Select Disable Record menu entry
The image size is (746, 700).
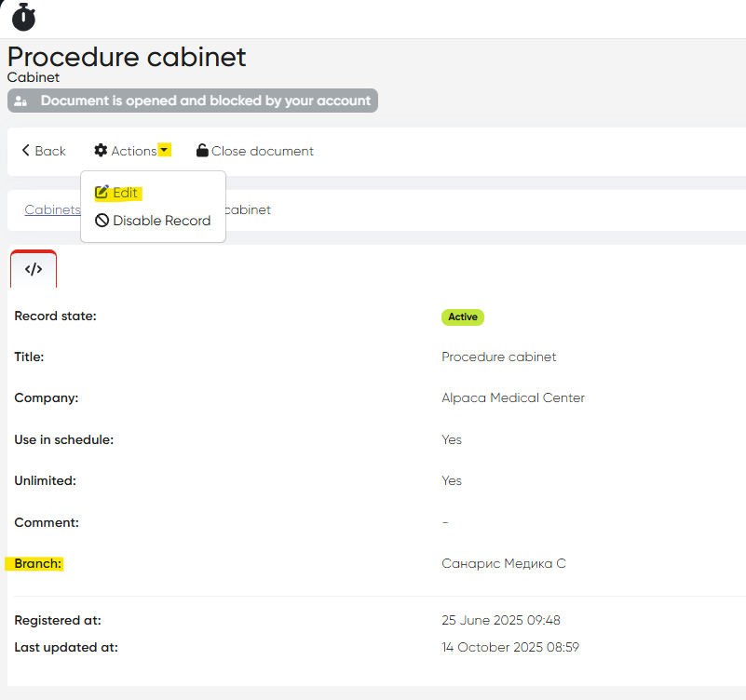click(161, 221)
